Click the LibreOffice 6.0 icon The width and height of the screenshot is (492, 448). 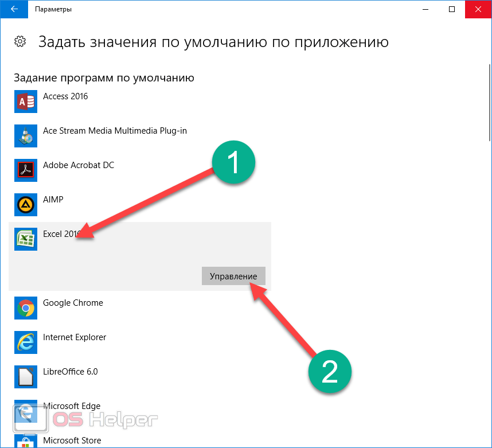click(26, 377)
